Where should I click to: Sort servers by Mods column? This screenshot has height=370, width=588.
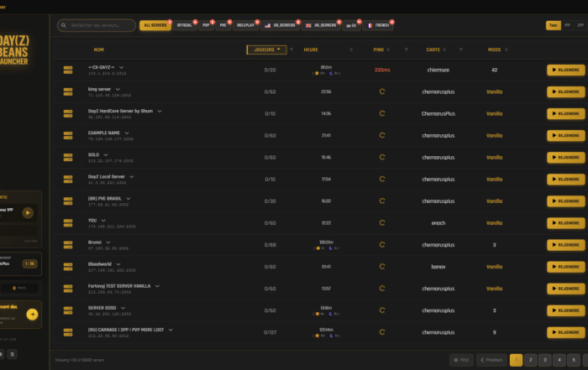click(x=494, y=50)
